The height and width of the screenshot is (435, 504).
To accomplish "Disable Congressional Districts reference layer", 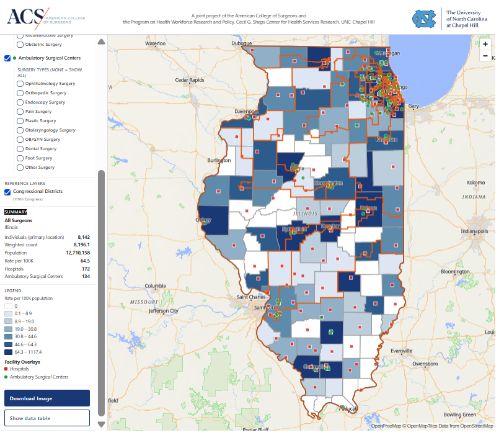I will 7,192.
